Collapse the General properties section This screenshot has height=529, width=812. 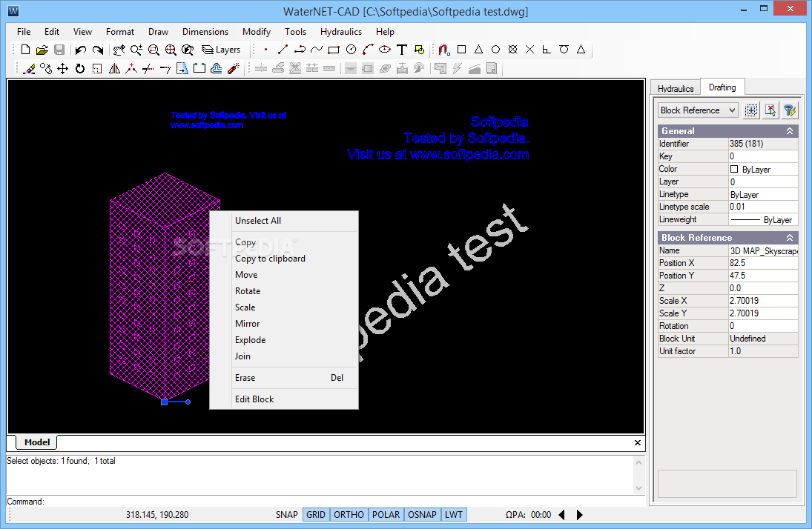tap(790, 131)
